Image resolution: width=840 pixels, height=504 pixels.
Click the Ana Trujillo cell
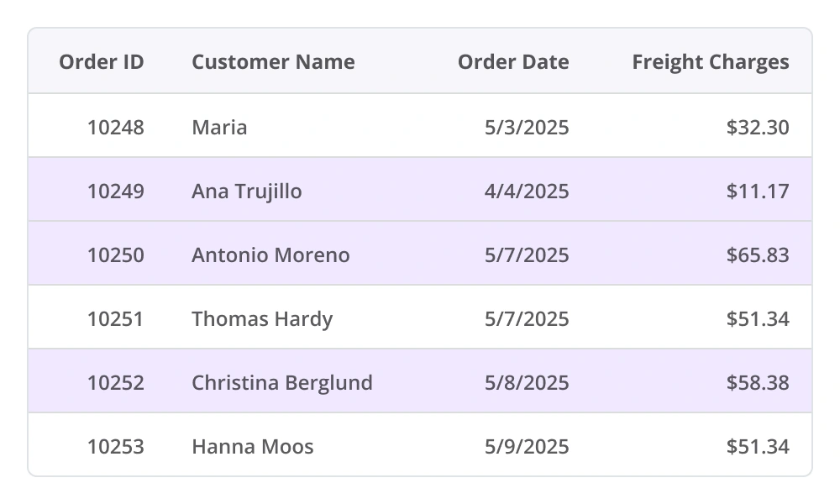[x=246, y=191]
